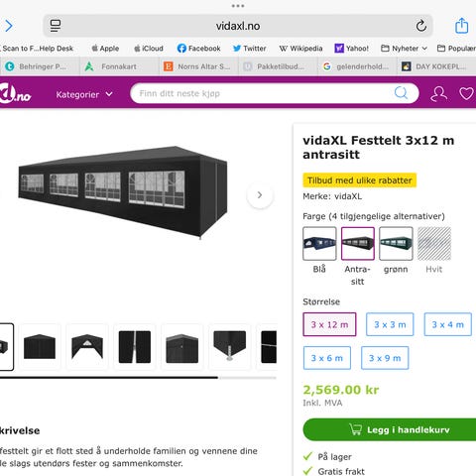Switch to the Norns Altar tab
The height and width of the screenshot is (476, 476).
point(198,66)
